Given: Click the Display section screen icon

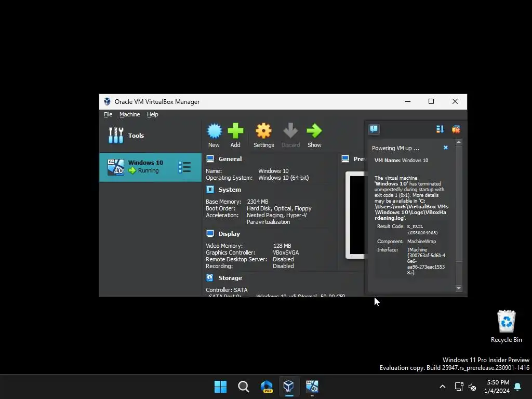Looking at the screenshot, I should 210,233.
